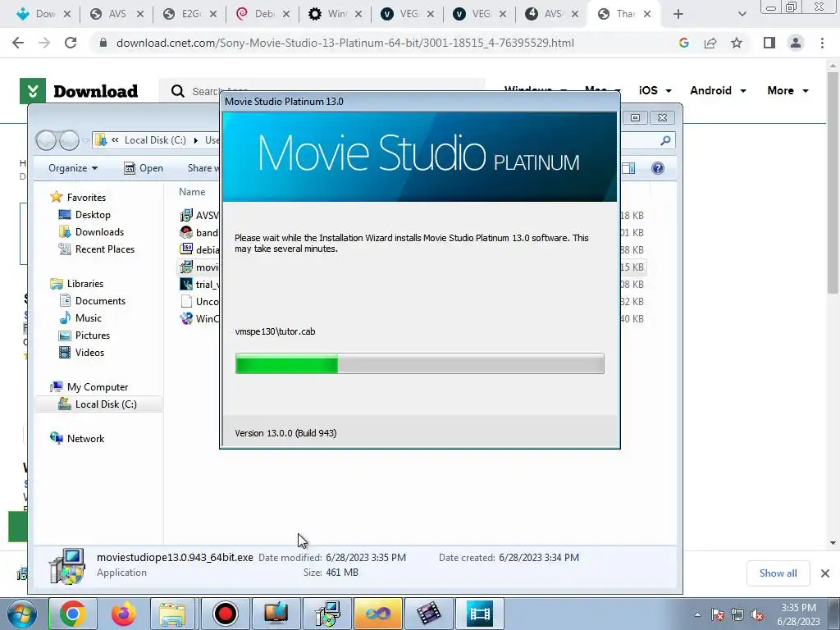Open Firefox from the taskbar
The image size is (840, 630).
123,614
